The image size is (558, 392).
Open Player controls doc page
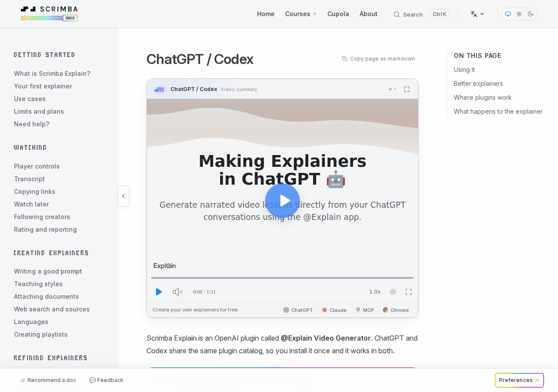coord(37,166)
